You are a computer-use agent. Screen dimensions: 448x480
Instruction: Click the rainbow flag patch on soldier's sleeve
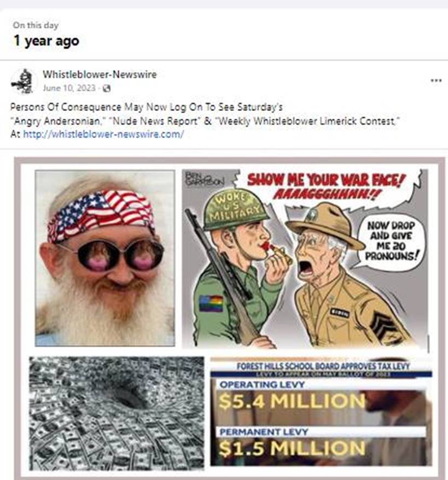pyautogui.click(x=211, y=303)
